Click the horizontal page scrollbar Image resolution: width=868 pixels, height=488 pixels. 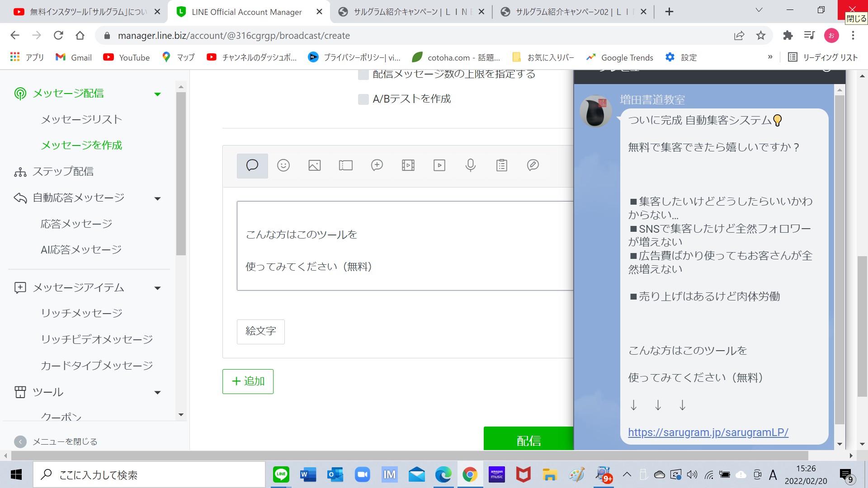[410, 455]
